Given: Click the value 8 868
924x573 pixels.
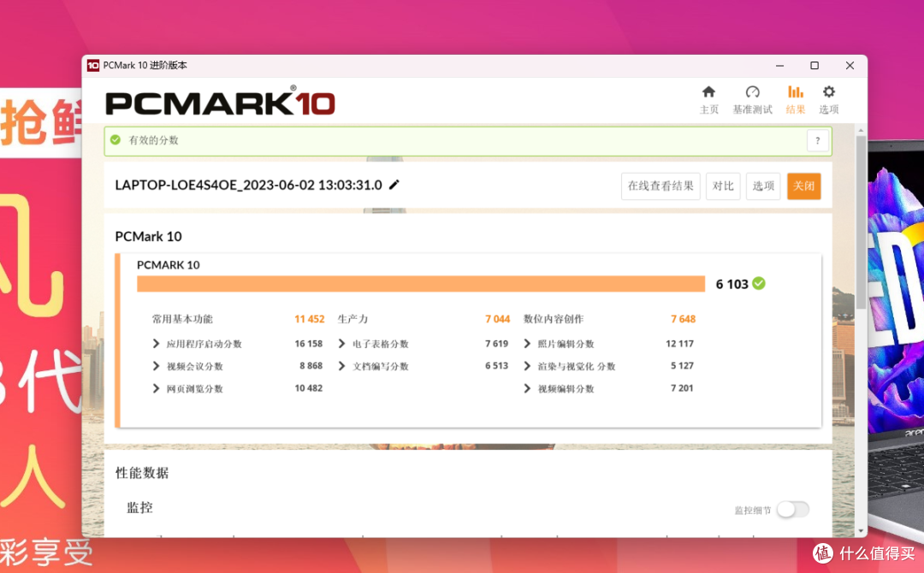Looking at the screenshot, I should (311, 366).
